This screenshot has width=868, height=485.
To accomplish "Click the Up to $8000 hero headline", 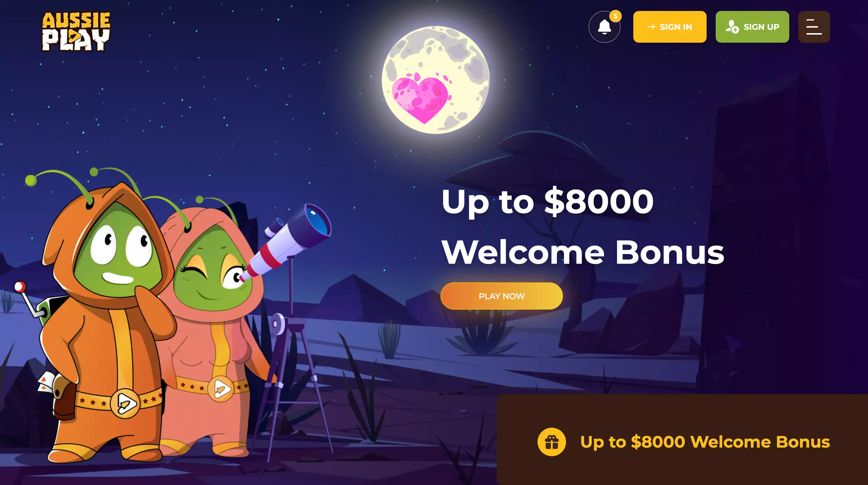I will pos(547,202).
